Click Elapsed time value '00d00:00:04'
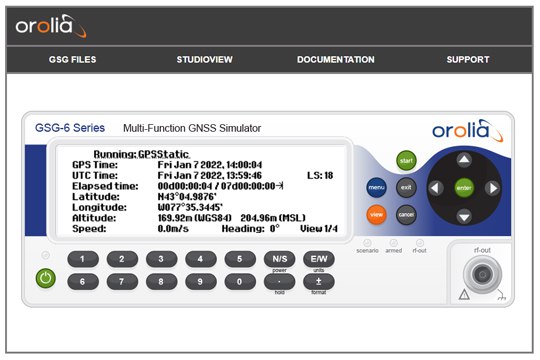Viewport: 540px width, 360px height. (185, 186)
